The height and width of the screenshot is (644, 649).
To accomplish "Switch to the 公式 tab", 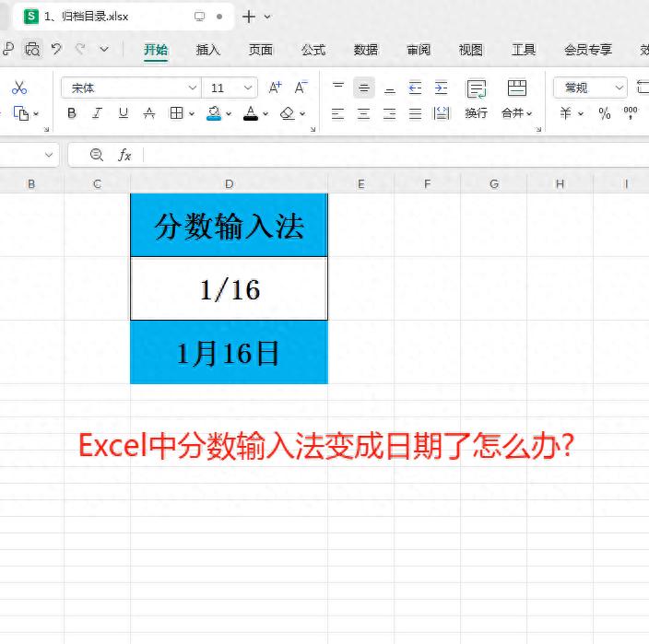I will (x=313, y=50).
